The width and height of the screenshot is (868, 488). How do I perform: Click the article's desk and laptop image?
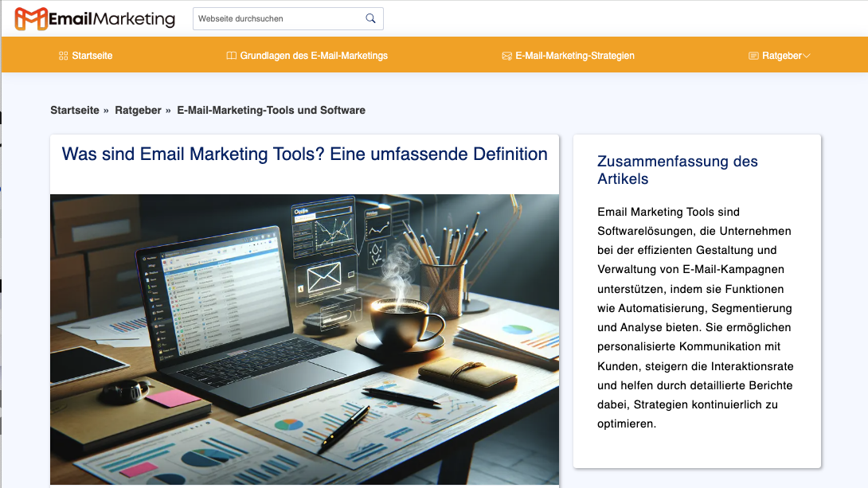coord(304,338)
